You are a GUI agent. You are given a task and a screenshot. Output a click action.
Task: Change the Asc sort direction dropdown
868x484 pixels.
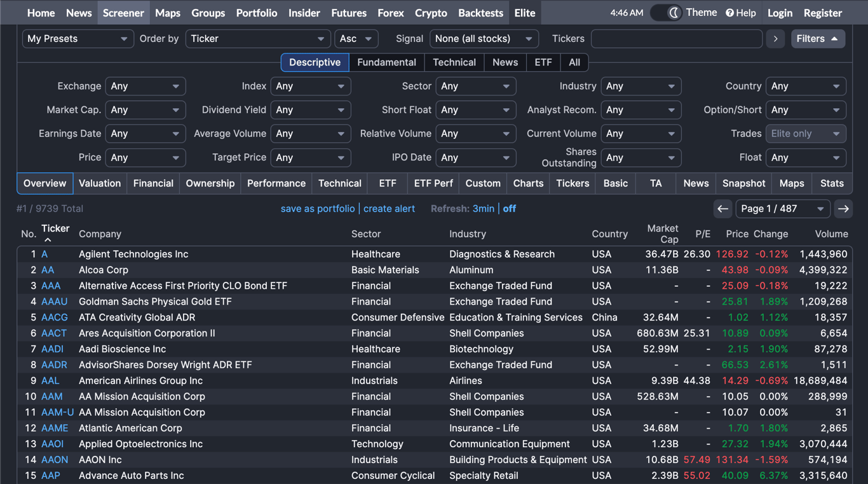[356, 39]
